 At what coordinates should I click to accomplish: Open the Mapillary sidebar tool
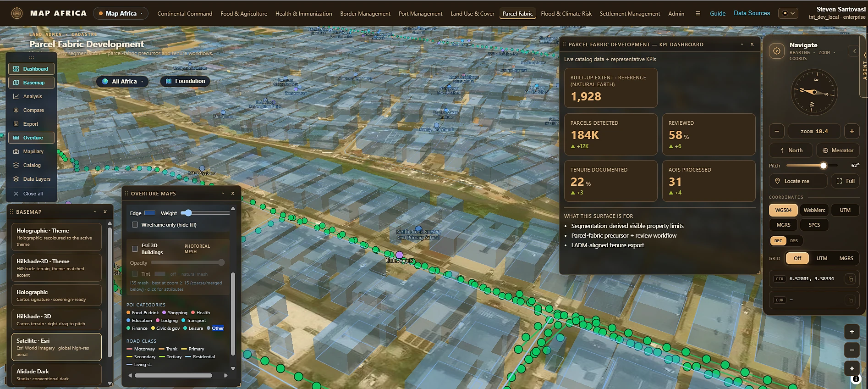tap(31, 151)
